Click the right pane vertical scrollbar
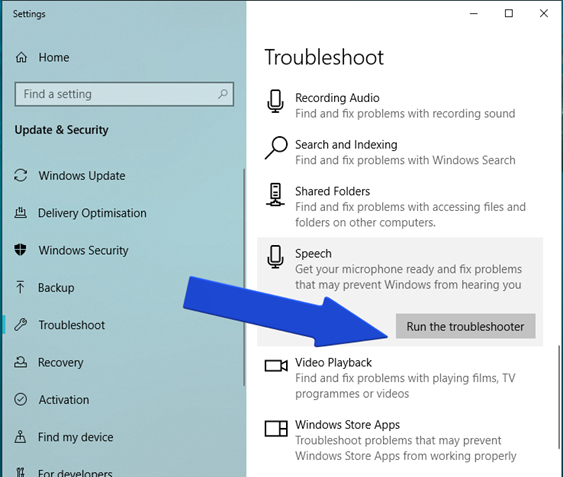 pyautogui.click(x=559, y=397)
